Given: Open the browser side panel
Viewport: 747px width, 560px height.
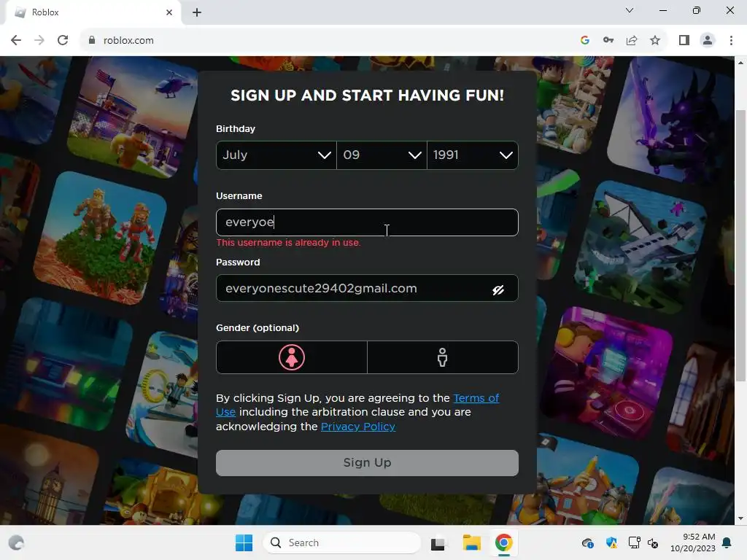Looking at the screenshot, I should click(684, 41).
